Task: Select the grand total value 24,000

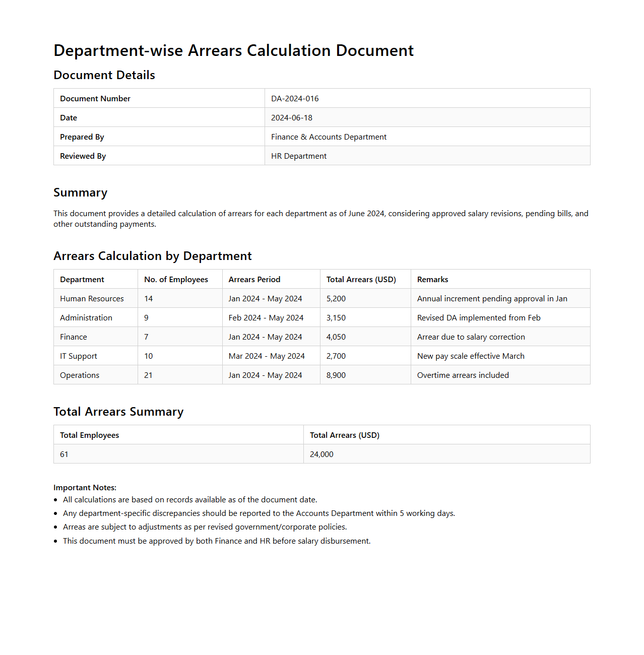Action: pos(321,454)
